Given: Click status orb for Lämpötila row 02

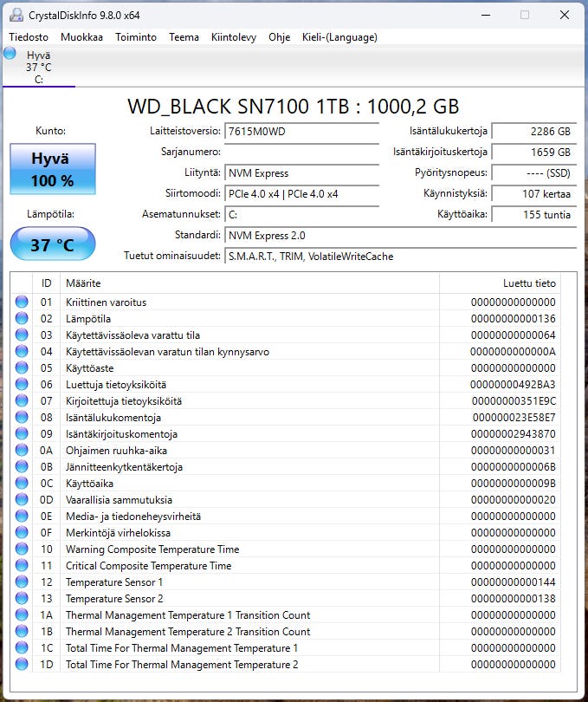Looking at the screenshot, I should point(22,318).
